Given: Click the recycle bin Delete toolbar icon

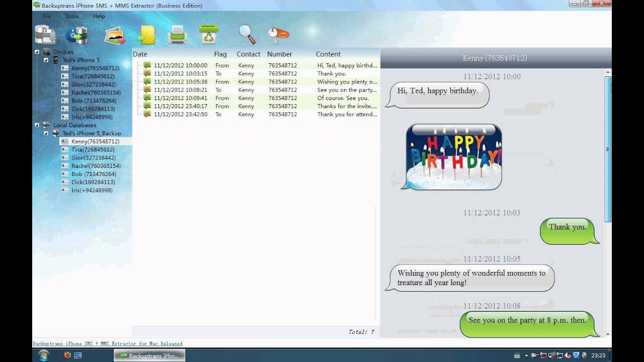Looking at the screenshot, I should (208, 34).
